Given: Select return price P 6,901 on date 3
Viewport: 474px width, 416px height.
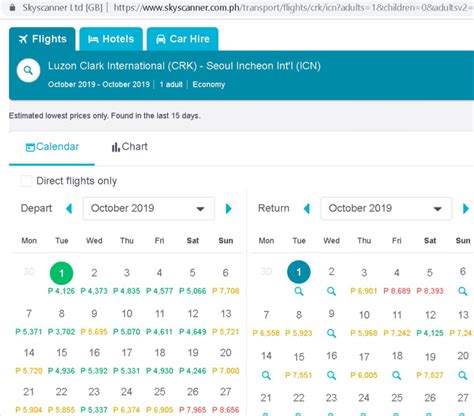Looking at the screenshot, I should pyautogui.click(x=364, y=291).
